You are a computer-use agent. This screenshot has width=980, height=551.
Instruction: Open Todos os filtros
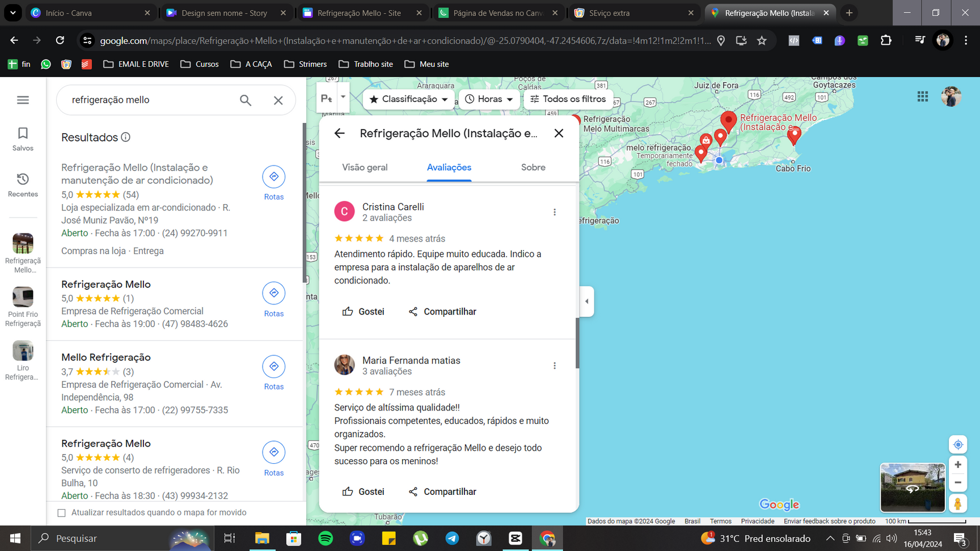tap(568, 99)
